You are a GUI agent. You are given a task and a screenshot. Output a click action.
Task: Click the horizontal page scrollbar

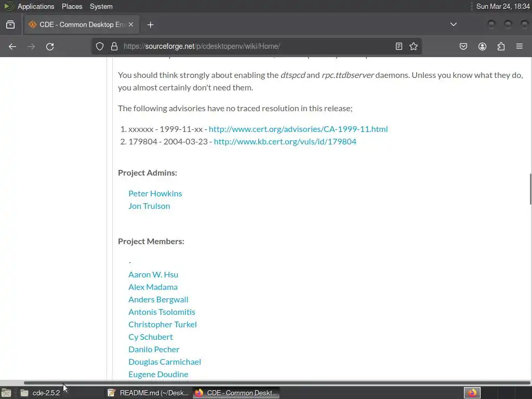[277, 383]
